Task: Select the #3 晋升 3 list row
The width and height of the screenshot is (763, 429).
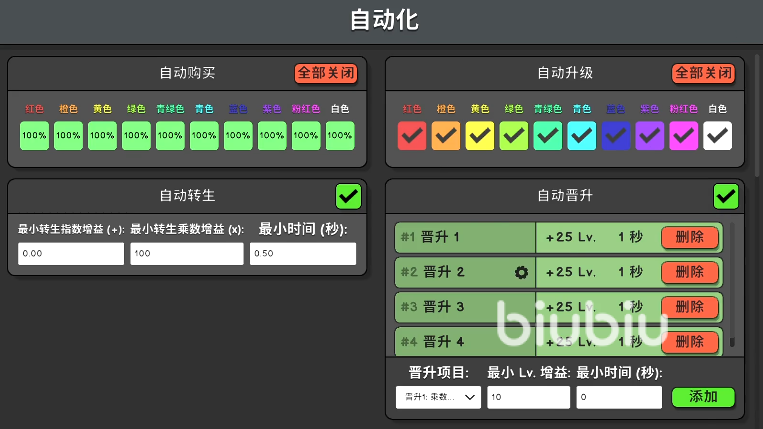Action: tap(465, 307)
